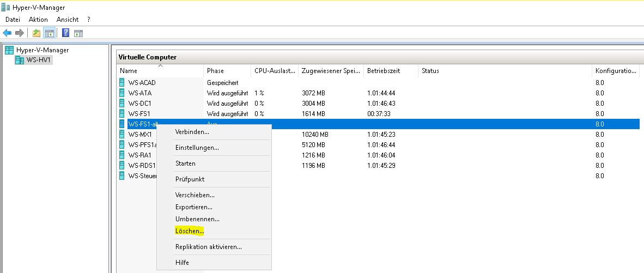Sort by Konfigurationsversion column header
Image resolution: width=644 pixels, height=273 pixels.
pyautogui.click(x=616, y=71)
